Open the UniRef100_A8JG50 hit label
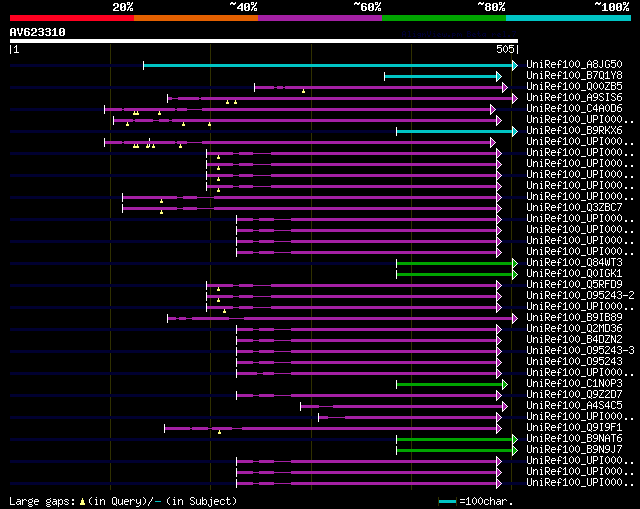This screenshot has width=640, height=509. click(574, 64)
